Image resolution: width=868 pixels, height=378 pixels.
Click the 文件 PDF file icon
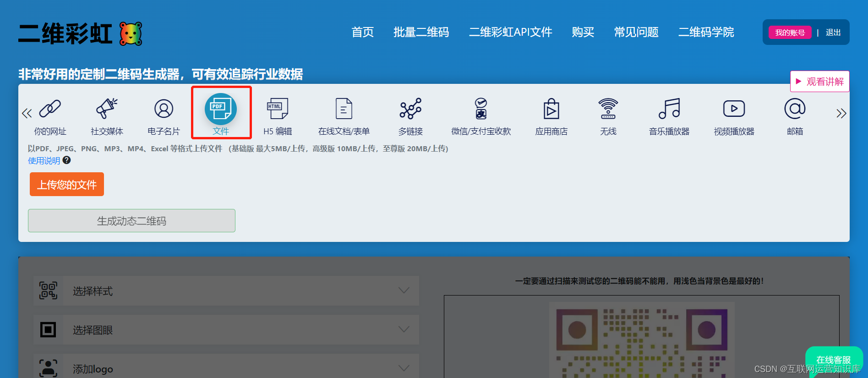[x=221, y=109]
